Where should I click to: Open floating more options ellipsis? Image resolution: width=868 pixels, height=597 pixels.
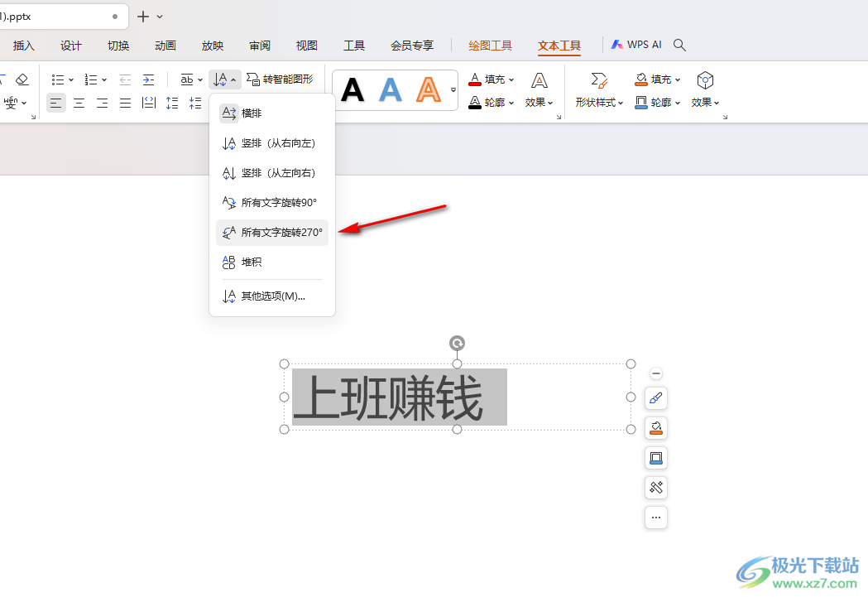656,518
